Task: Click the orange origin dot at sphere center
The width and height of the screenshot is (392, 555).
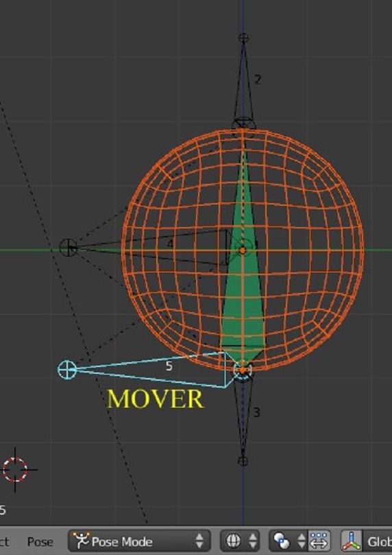Action: [x=243, y=250]
